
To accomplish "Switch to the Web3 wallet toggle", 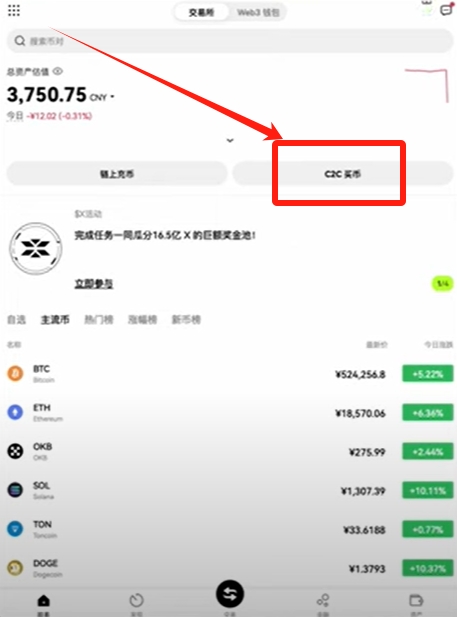I will [258, 12].
